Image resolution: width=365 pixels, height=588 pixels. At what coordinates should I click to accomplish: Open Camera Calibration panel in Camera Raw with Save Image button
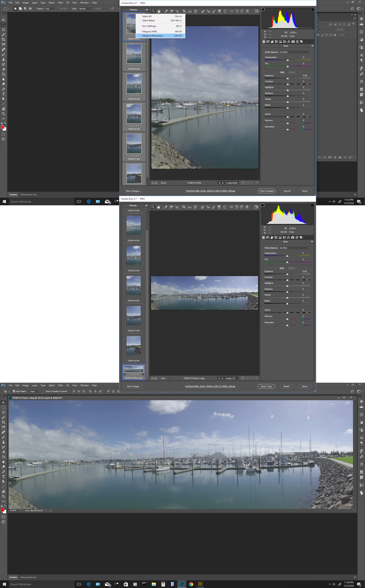293,237
